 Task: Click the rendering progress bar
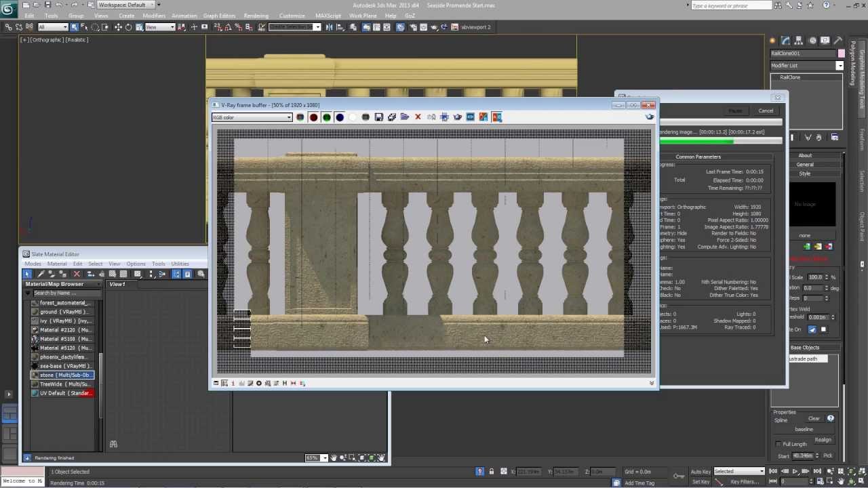click(721, 142)
